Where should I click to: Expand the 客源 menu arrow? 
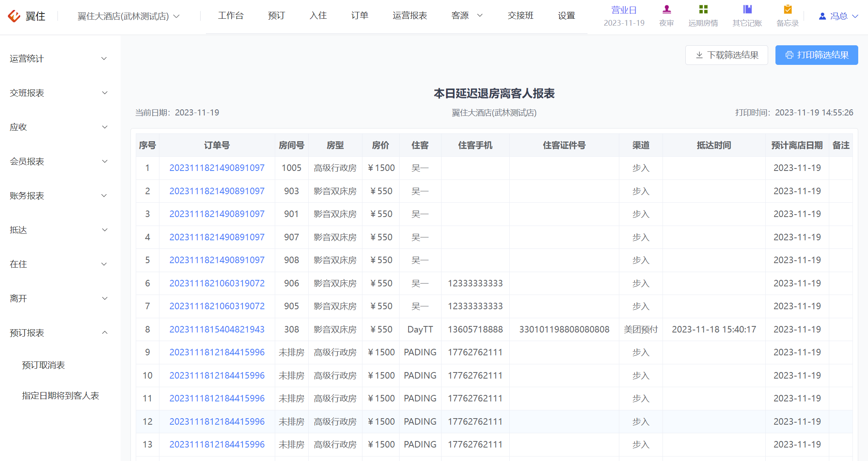click(x=480, y=16)
